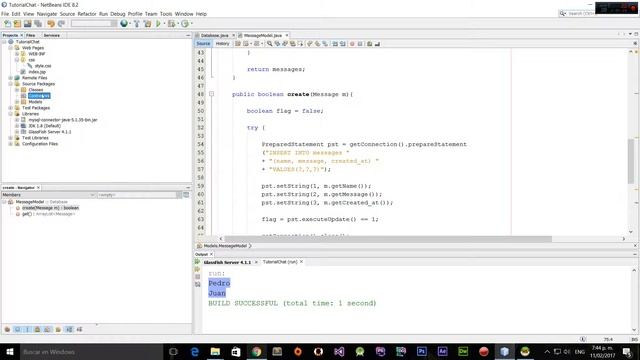The width and height of the screenshot is (640, 360).
Task: Click the Open Project toolbar icon
Action: [28, 24]
